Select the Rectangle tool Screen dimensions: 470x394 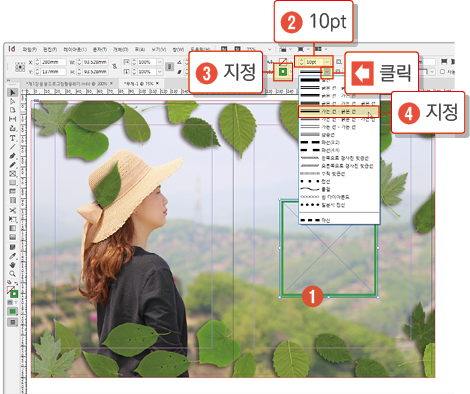coord(13,183)
